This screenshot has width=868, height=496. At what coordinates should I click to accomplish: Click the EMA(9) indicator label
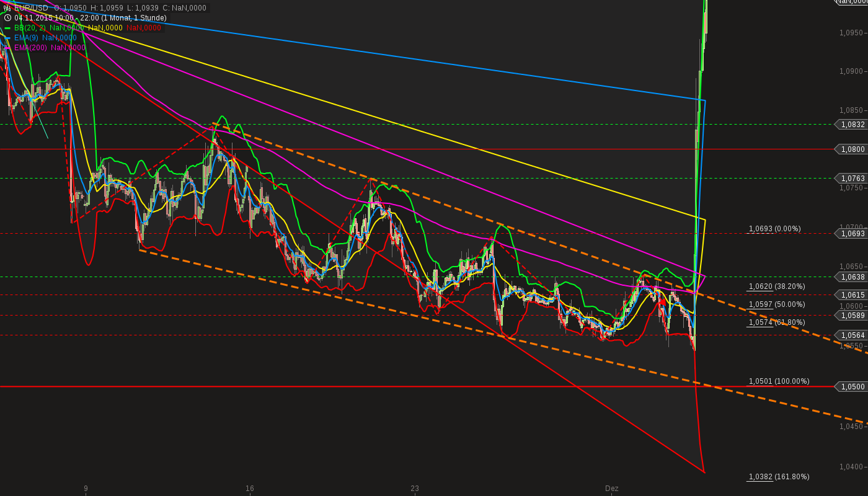pyautogui.click(x=26, y=38)
